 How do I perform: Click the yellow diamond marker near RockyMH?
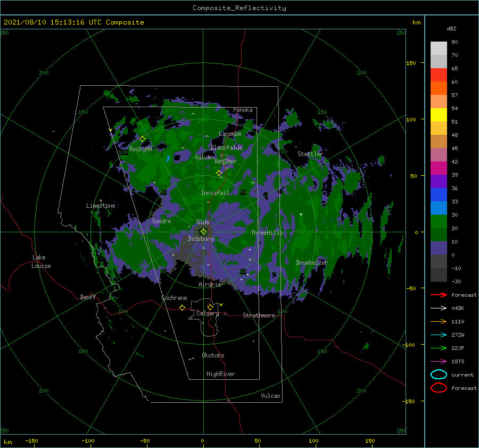tap(142, 139)
